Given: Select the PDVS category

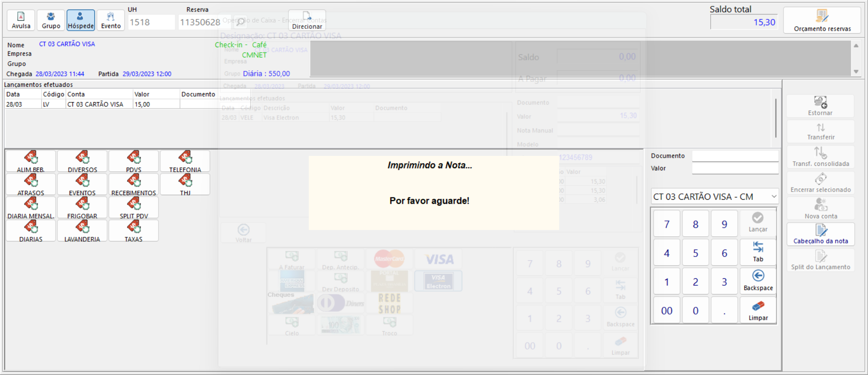Looking at the screenshot, I should coord(134,161).
